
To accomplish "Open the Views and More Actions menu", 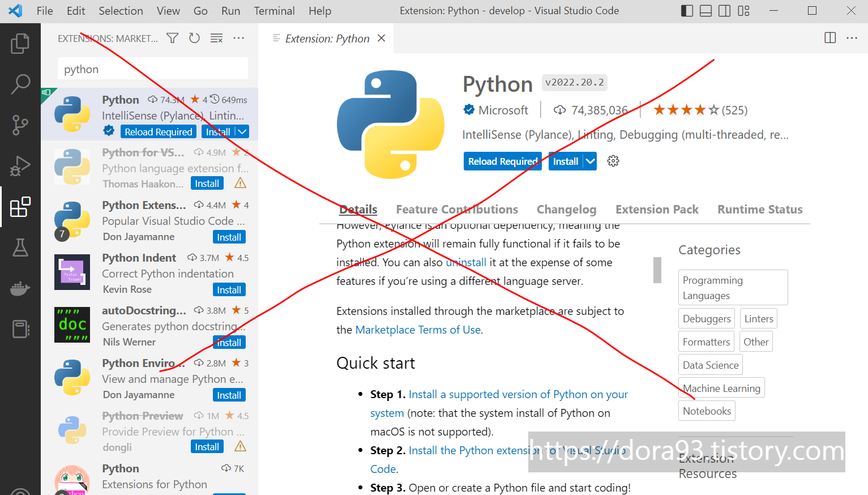I will (238, 38).
